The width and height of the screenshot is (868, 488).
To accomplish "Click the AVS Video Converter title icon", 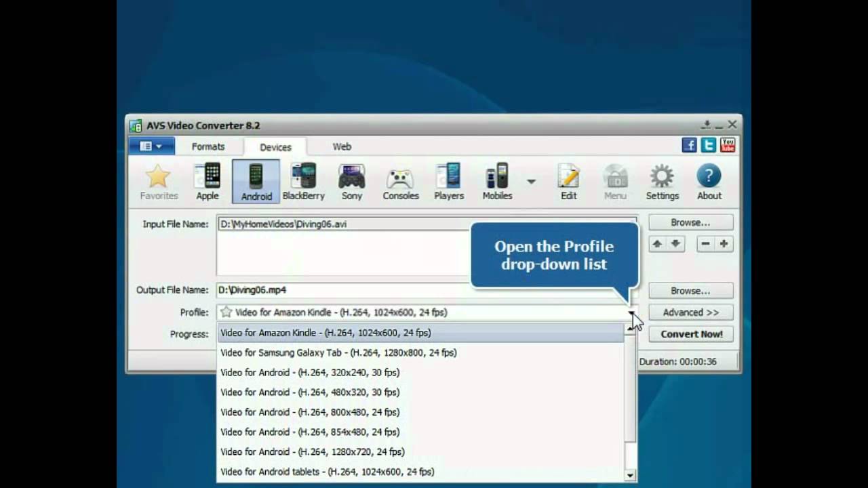I will pyautogui.click(x=136, y=125).
